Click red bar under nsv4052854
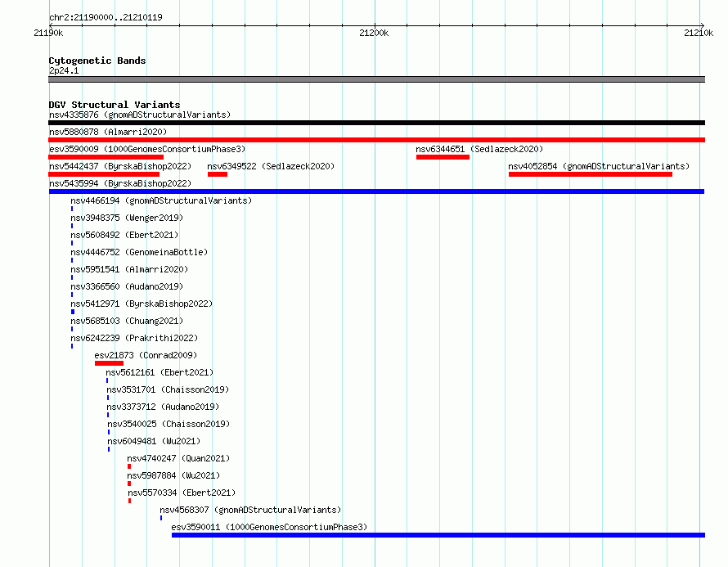728x567 pixels. 591,174
